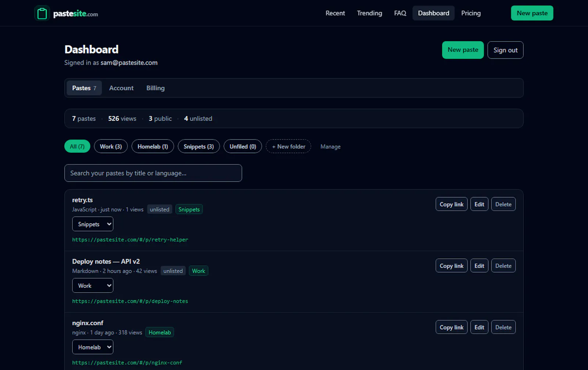Create a folder with + New folder
Image resolution: width=588 pixels, height=370 pixels.
pos(288,146)
